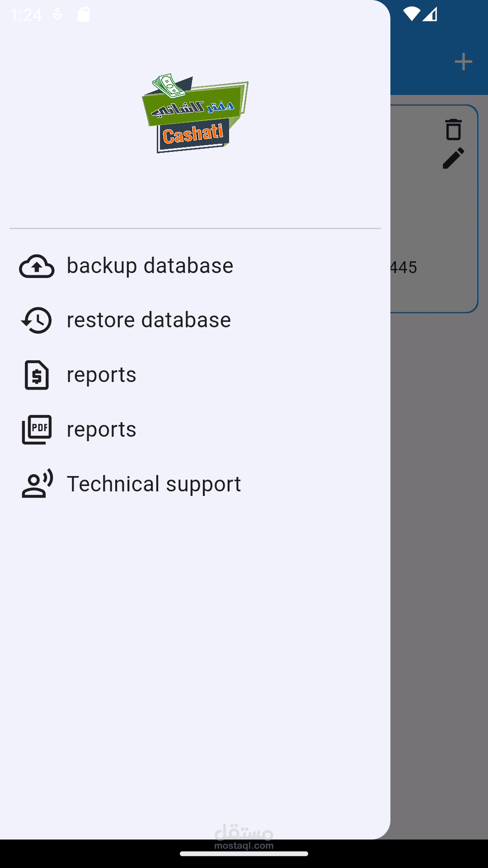The image size is (488, 868).
Task: Tap the dollar document reports icon
Action: coord(37,375)
